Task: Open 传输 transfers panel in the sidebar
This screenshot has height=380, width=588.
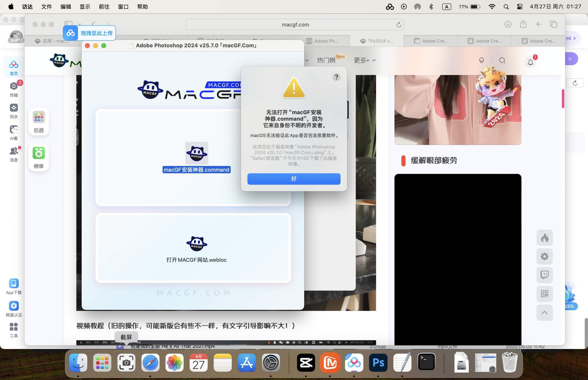Action: pyautogui.click(x=14, y=90)
